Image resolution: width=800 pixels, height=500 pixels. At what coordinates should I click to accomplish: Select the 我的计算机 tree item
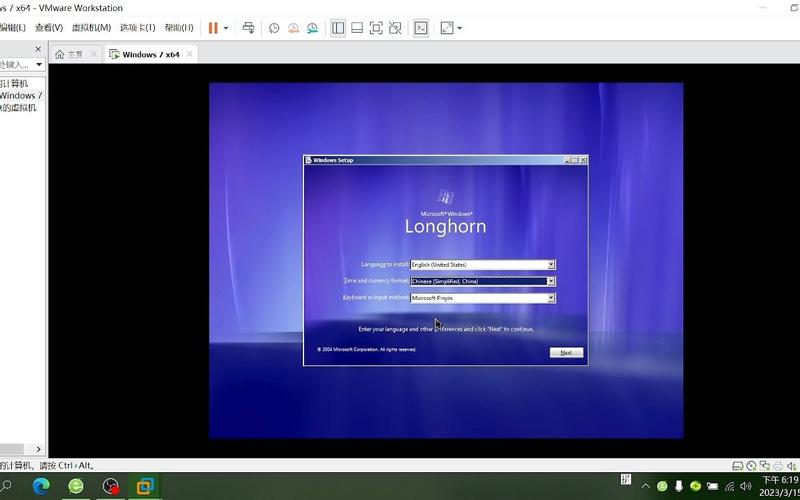(14, 83)
